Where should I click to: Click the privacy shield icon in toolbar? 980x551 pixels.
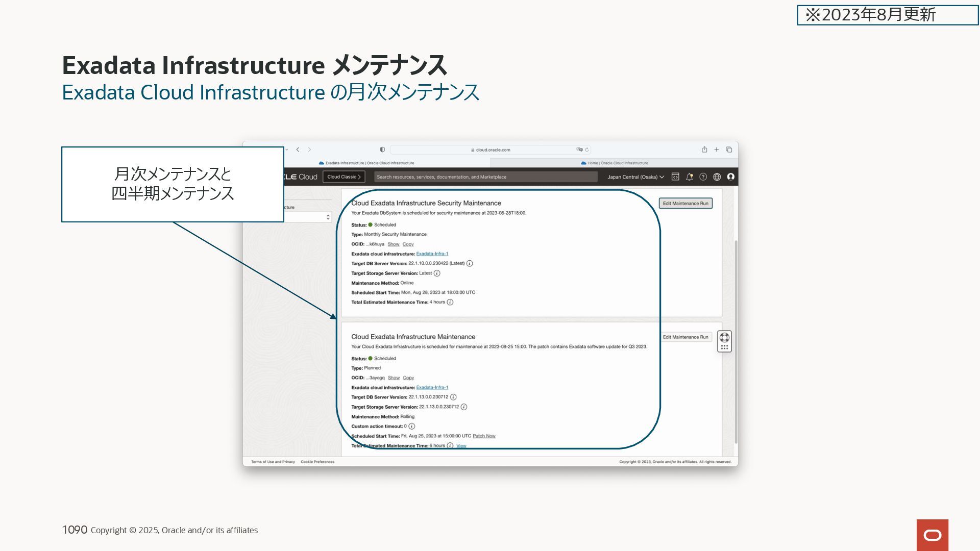(x=382, y=149)
